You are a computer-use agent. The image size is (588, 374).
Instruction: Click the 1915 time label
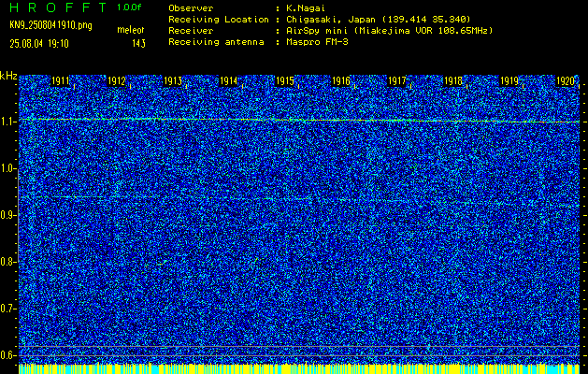coord(284,80)
